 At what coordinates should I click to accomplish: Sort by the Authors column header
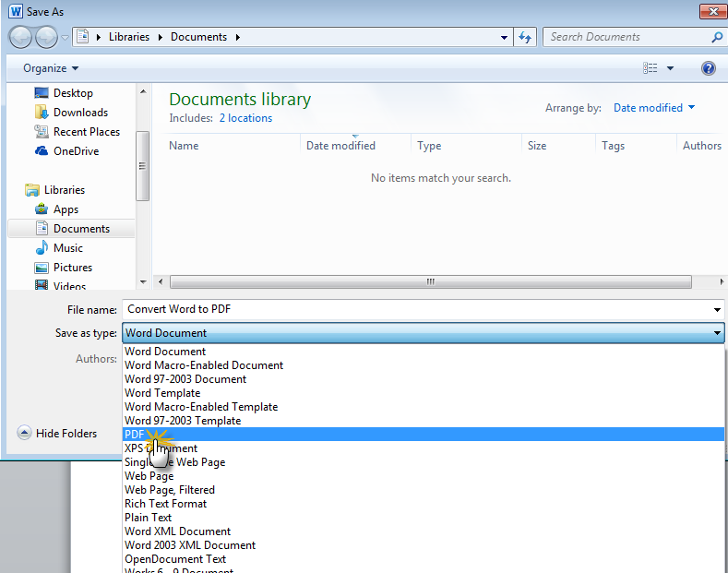point(701,146)
